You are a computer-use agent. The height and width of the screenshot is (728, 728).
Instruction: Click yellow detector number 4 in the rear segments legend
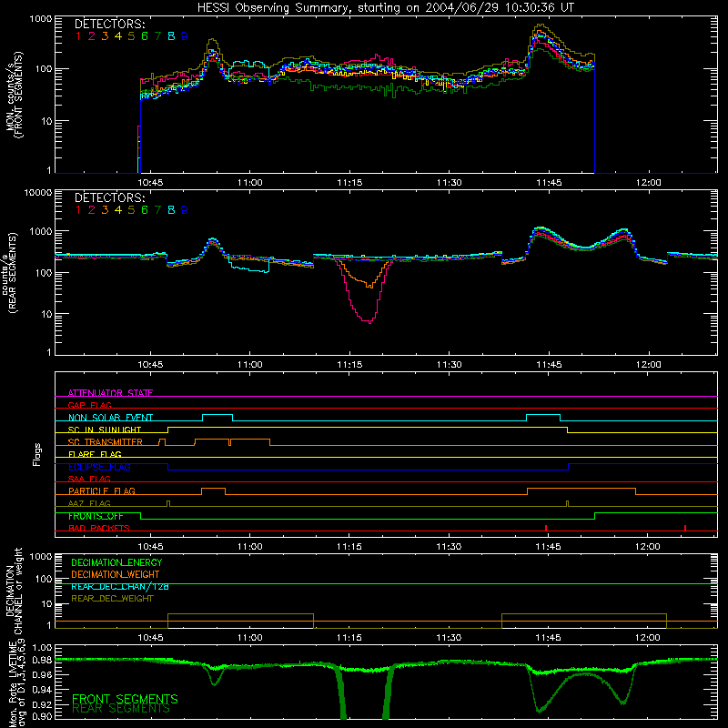pyautogui.click(x=118, y=210)
